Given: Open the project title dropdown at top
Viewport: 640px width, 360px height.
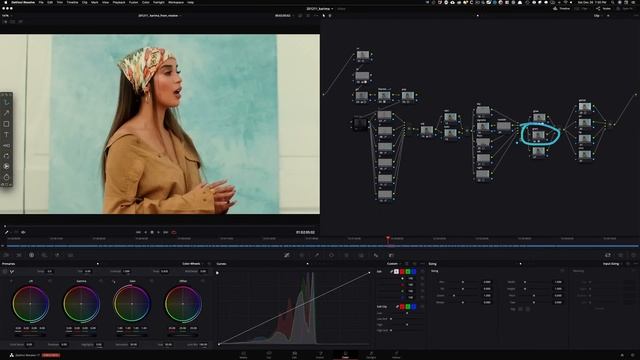Looking at the screenshot, I should [x=320, y=9].
